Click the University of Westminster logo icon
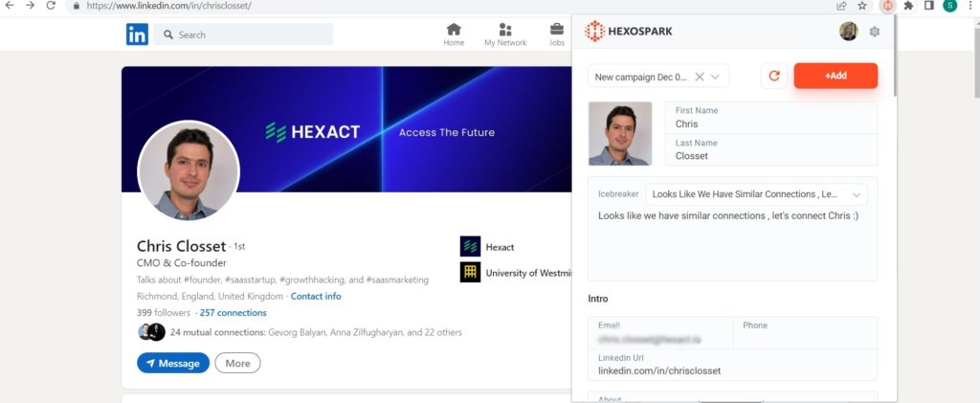The height and width of the screenshot is (403, 980). [x=470, y=272]
